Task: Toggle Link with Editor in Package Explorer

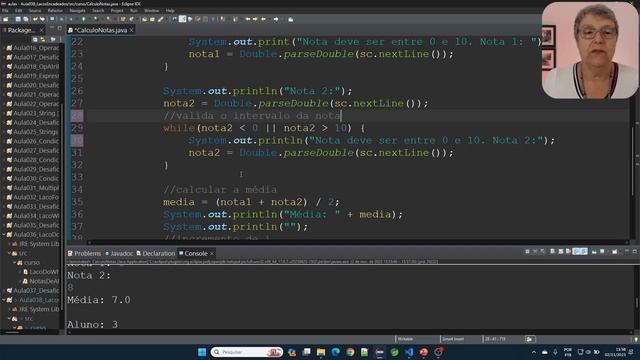Action: click(43, 40)
